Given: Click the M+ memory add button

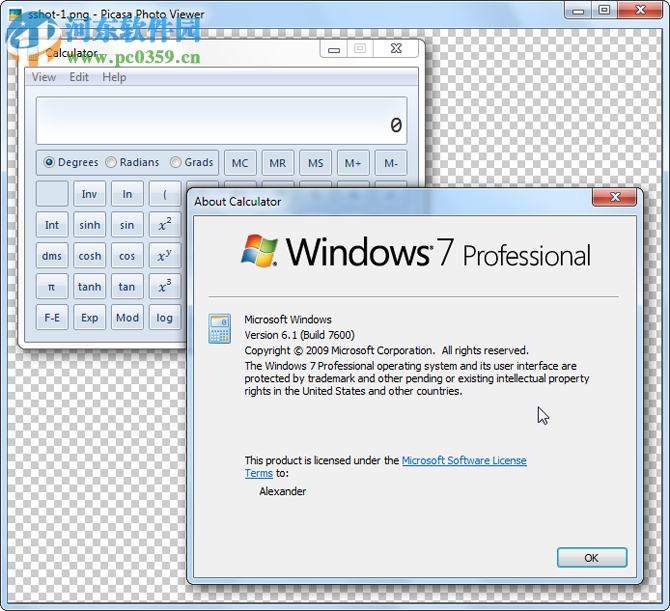Looking at the screenshot, I should [x=353, y=163].
